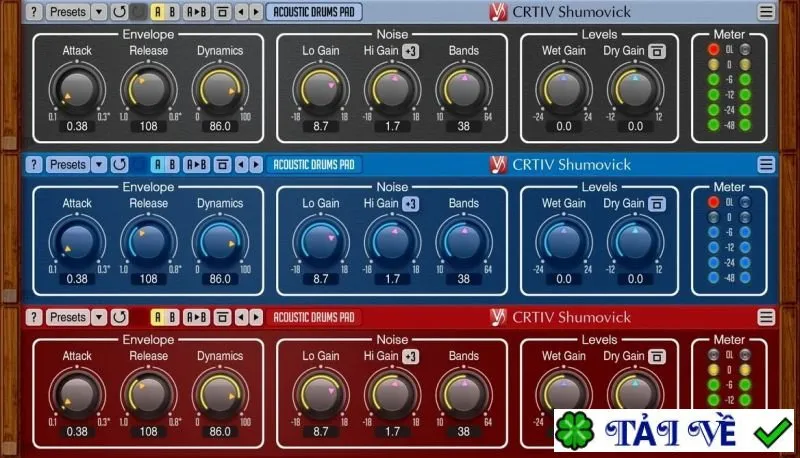Select state B in gray plugin
The image size is (800, 458).
[172, 12]
